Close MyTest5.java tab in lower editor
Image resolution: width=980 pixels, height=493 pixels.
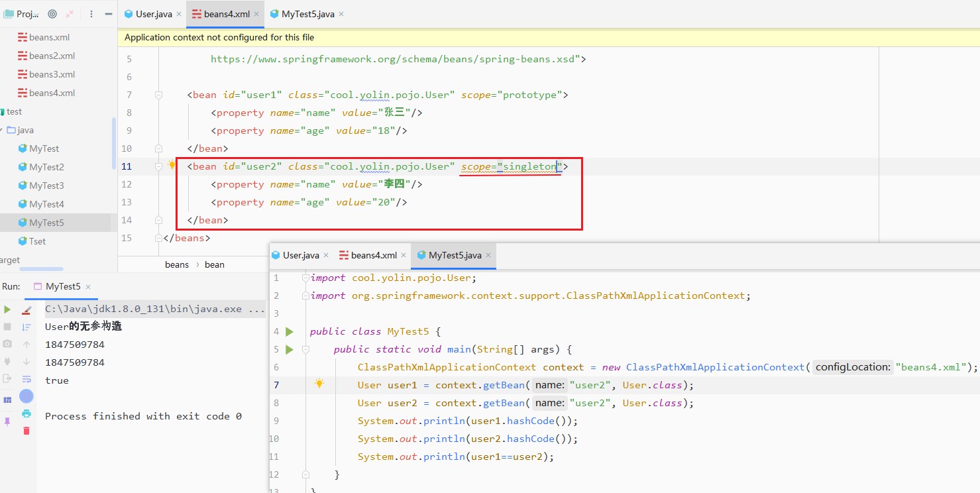tap(488, 255)
